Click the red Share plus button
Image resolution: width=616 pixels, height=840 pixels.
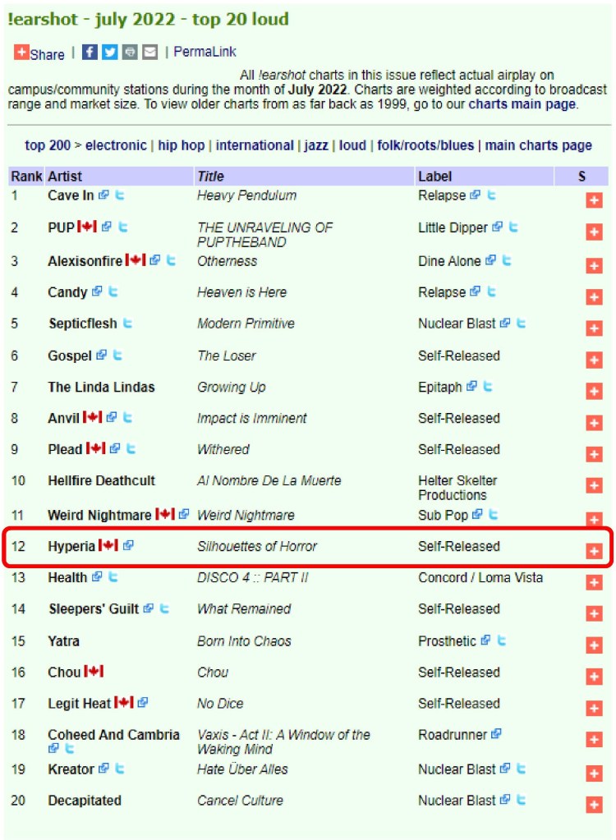(x=22, y=53)
